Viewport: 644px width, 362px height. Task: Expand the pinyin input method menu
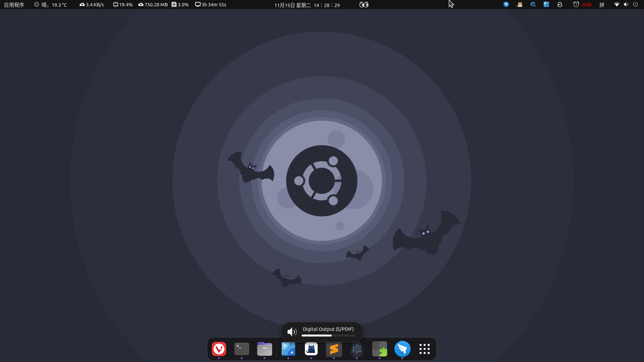602,5
